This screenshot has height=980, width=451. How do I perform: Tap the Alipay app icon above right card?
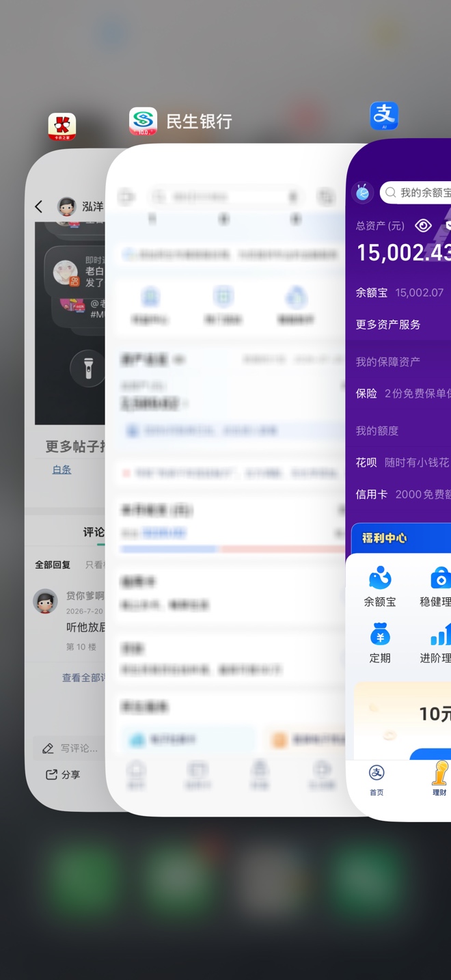coord(384,116)
